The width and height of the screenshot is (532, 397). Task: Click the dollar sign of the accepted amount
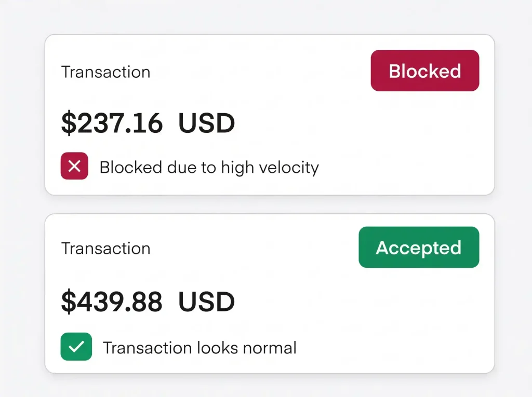pyautogui.click(x=69, y=302)
